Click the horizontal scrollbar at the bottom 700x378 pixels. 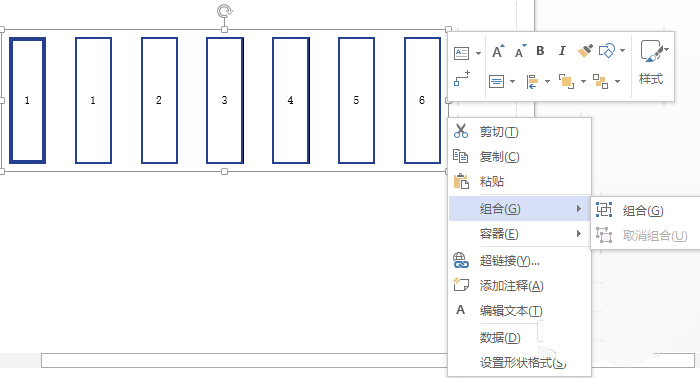tap(244, 361)
